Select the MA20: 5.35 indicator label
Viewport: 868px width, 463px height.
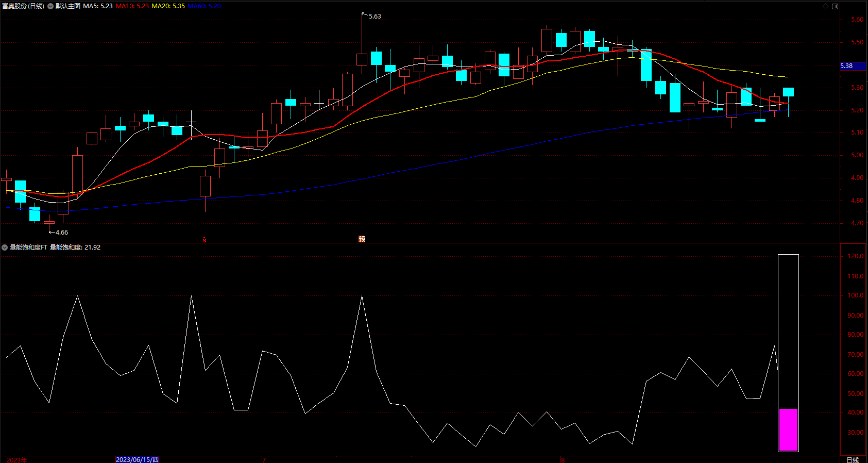point(168,6)
